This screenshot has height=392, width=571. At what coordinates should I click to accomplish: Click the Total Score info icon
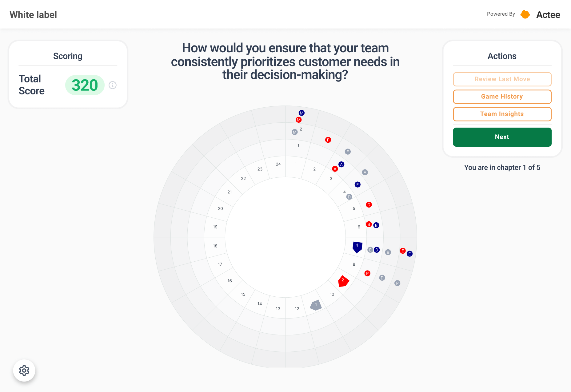113,85
